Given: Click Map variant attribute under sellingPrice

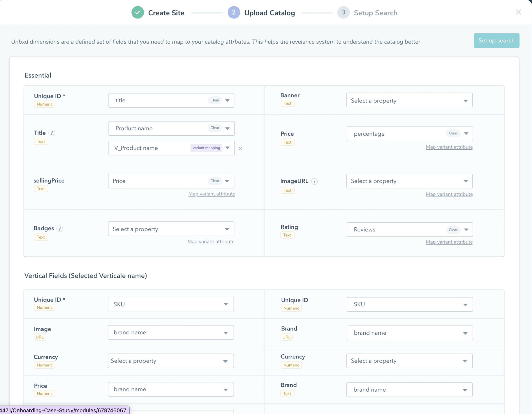Looking at the screenshot, I should pos(212,194).
